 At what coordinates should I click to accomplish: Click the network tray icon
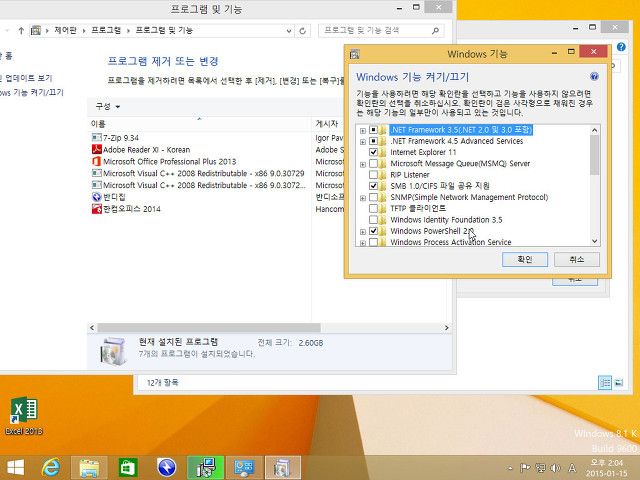[540, 468]
